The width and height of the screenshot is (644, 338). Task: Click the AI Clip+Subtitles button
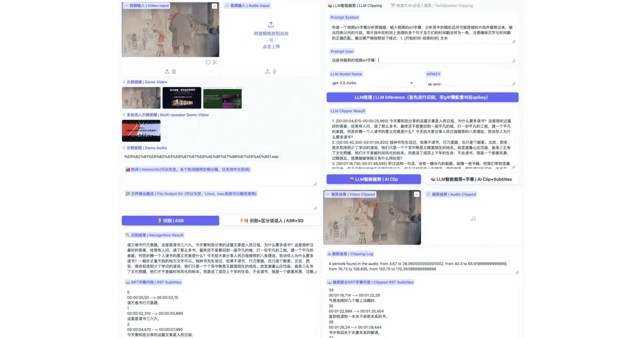[x=472, y=179]
